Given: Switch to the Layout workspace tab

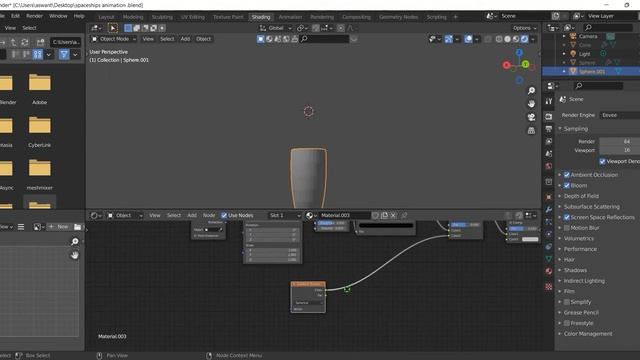Looking at the screenshot, I should [x=106, y=17].
